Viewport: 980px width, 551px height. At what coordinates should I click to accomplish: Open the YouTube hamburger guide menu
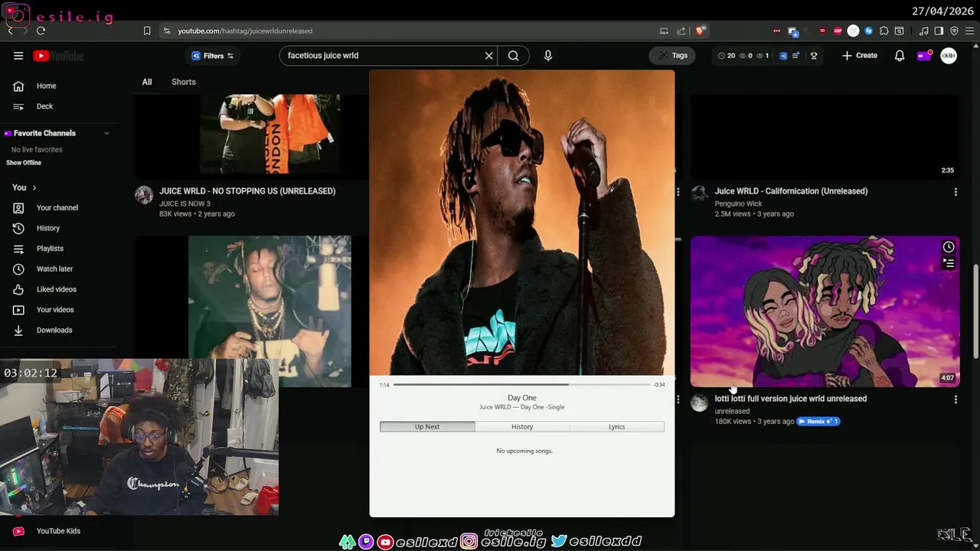(18, 56)
